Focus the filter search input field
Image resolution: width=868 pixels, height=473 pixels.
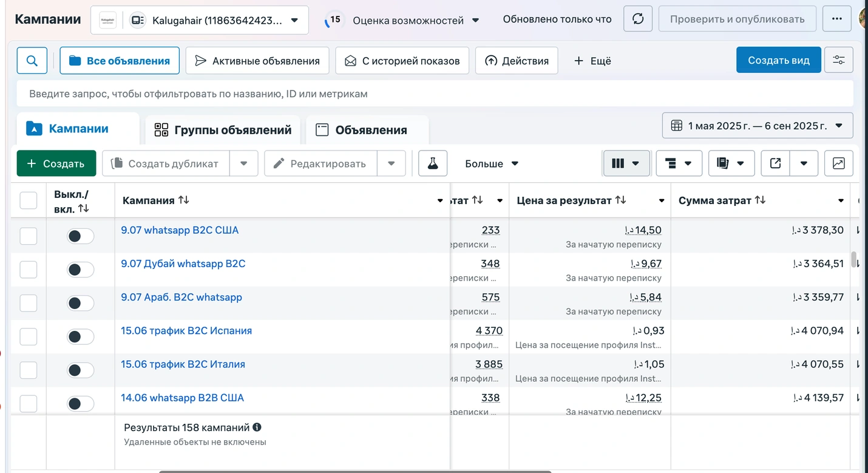click(x=435, y=94)
